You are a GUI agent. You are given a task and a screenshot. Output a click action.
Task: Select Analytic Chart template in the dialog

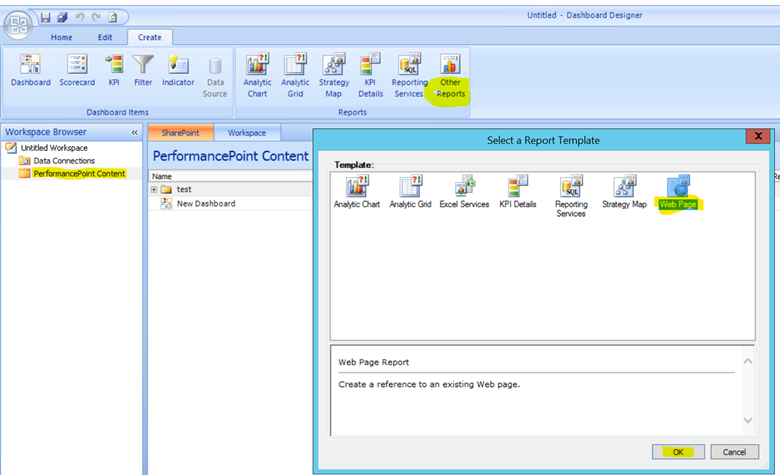[357, 192]
